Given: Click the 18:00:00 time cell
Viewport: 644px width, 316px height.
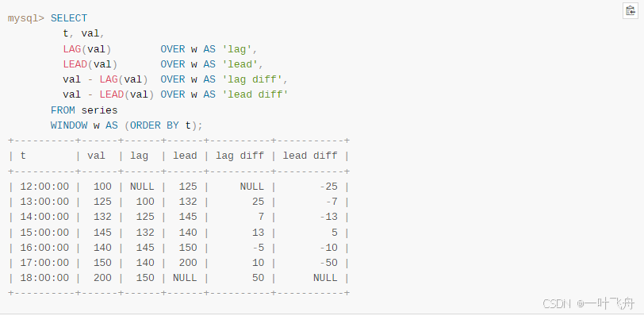Looking at the screenshot, I should coord(44,278).
